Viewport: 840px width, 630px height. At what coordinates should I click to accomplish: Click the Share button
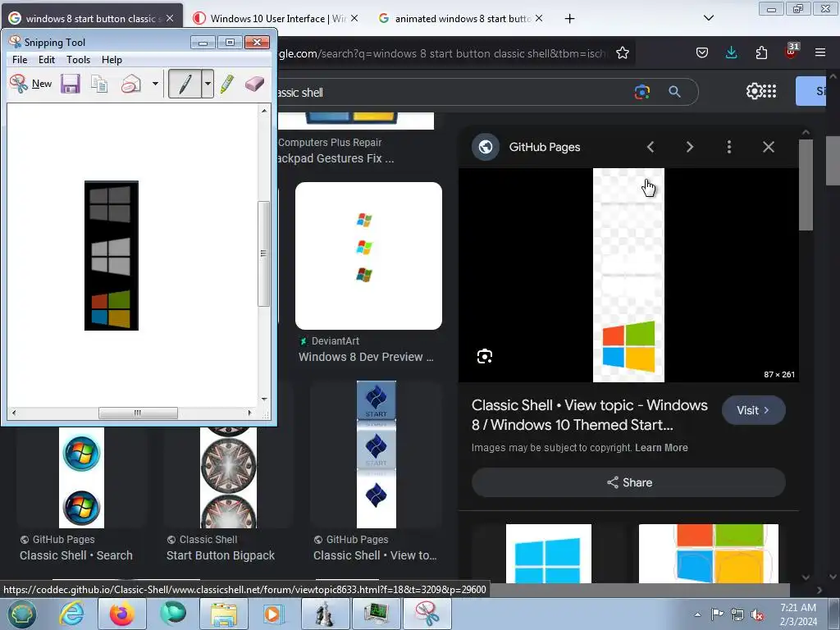tap(628, 482)
